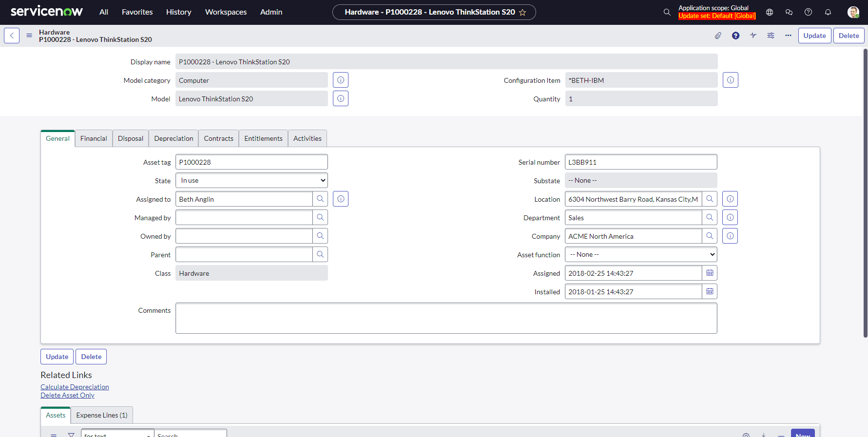
Task: Add this page to favorites star
Action: coord(522,12)
